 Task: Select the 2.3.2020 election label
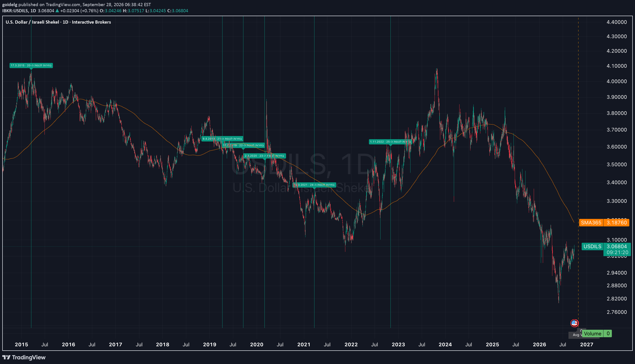coord(264,156)
